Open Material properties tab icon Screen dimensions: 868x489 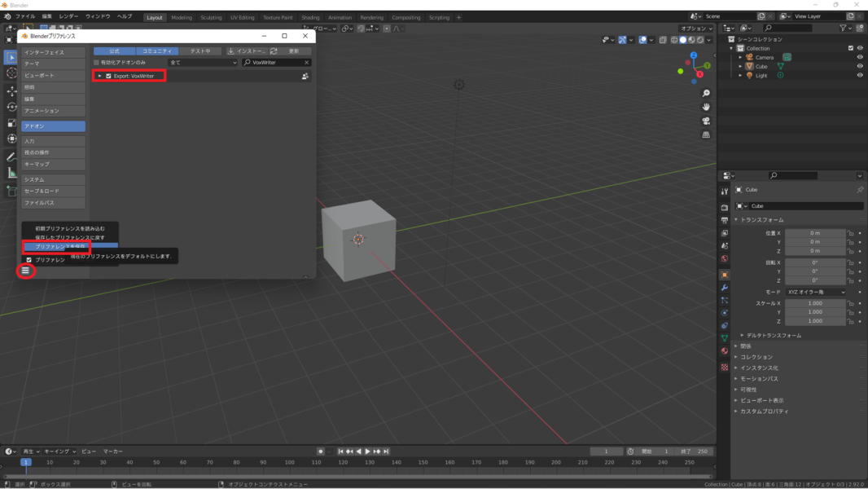point(724,351)
